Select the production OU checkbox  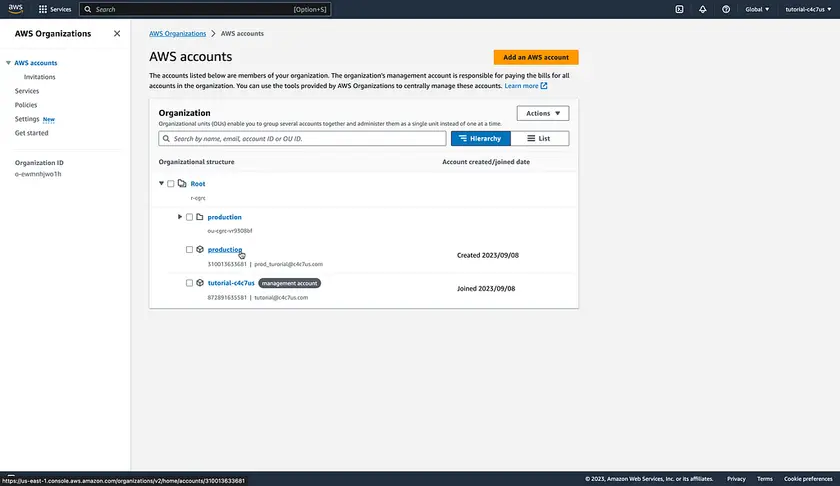pos(189,217)
